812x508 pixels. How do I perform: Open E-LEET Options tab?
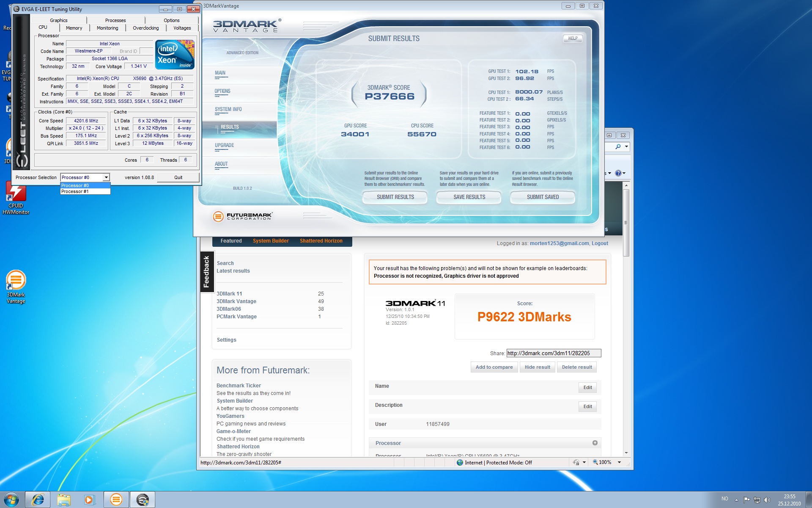tap(172, 20)
